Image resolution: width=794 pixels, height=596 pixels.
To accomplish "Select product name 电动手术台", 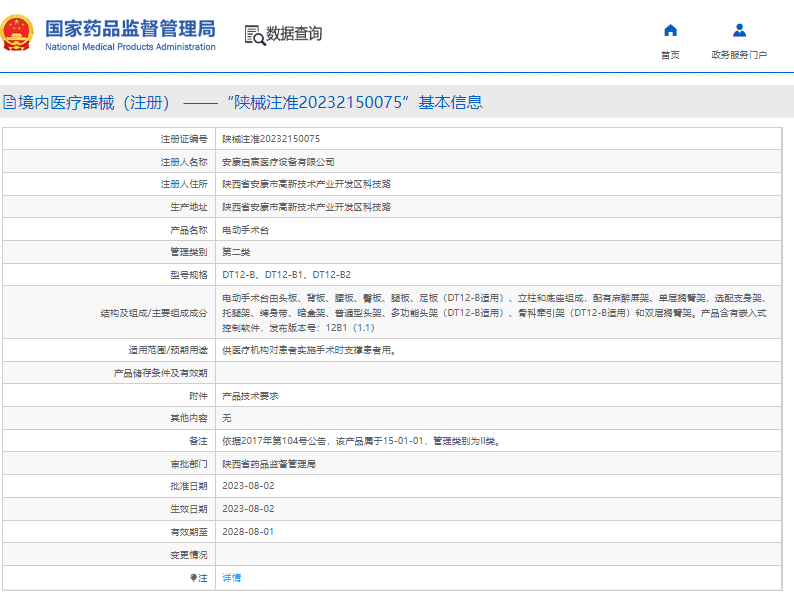I will coord(246,230).
